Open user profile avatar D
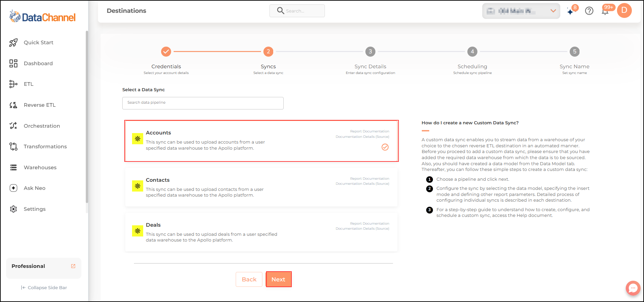The image size is (644, 302). click(624, 10)
